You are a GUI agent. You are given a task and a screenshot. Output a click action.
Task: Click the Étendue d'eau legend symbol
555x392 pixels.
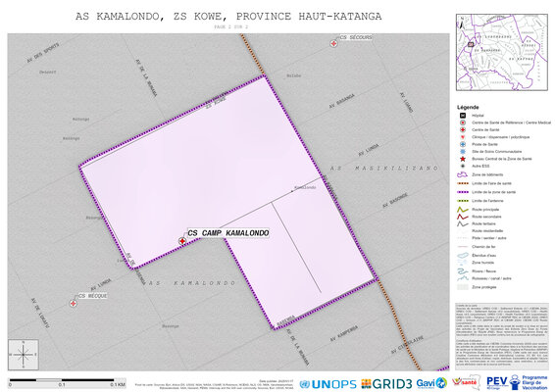click(x=462, y=255)
